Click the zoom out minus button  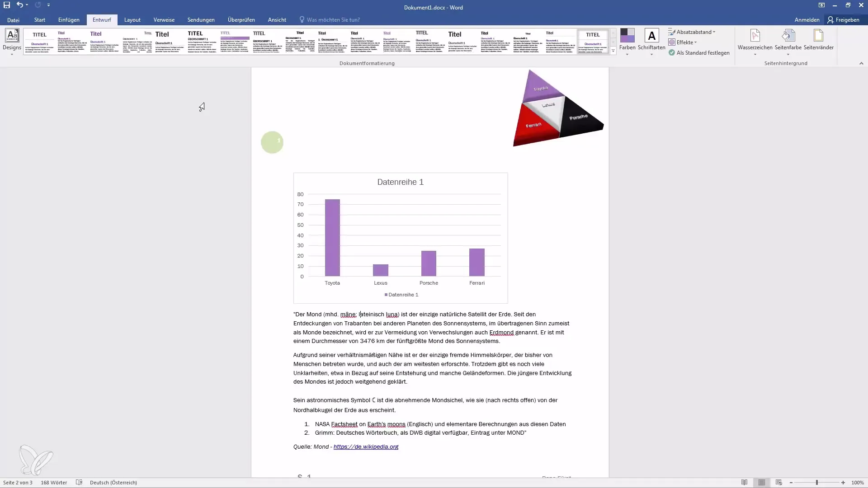tap(791, 483)
